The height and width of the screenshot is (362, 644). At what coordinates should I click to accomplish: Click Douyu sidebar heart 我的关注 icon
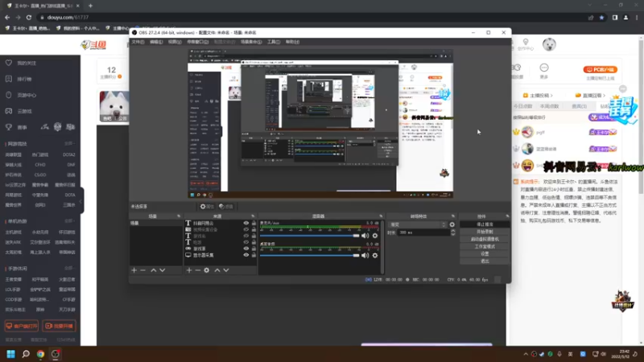tap(9, 63)
